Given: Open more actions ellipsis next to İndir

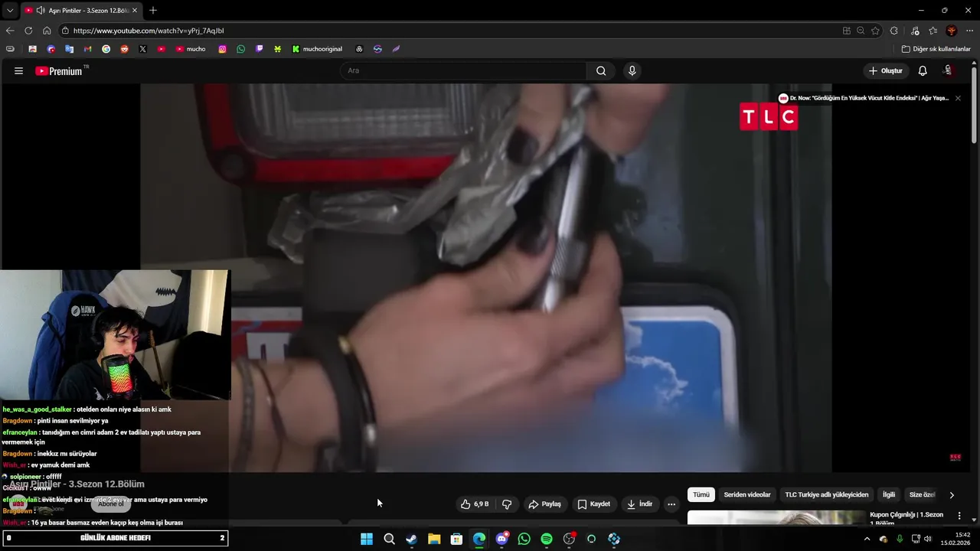Looking at the screenshot, I should [671, 504].
